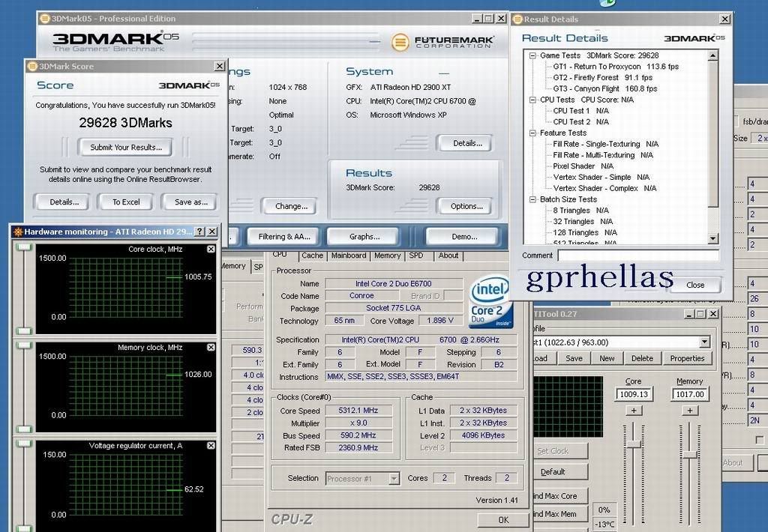Select Pixel Shader tree row
This screenshot has height=532, width=768.
tap(583, 166)
